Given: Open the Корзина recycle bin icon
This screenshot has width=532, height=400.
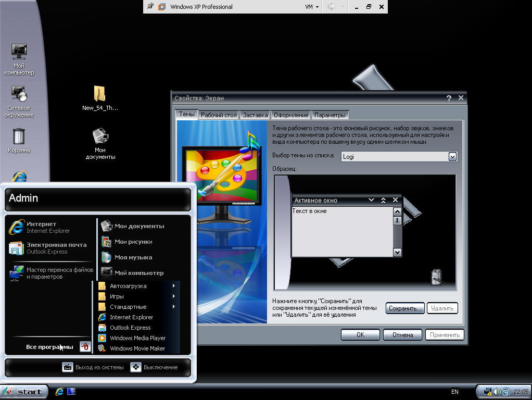Looking at the screenshot, I should (x=19, y=141).
